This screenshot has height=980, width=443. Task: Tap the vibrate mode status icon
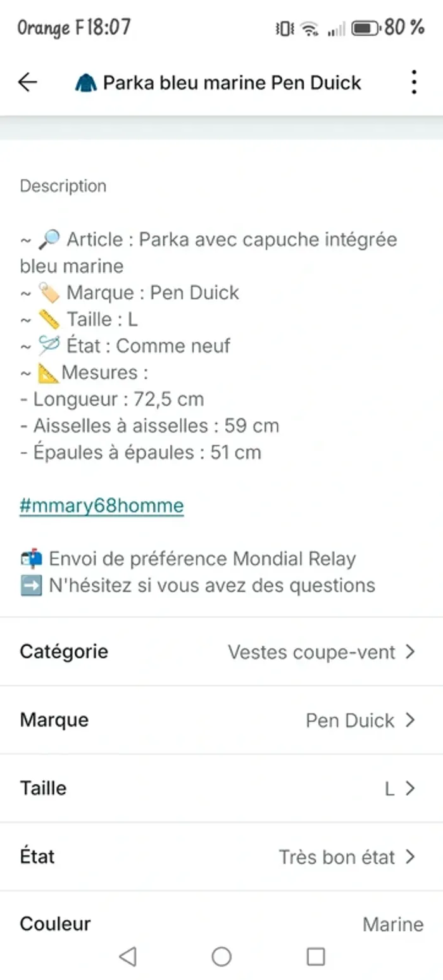(285, 29)
